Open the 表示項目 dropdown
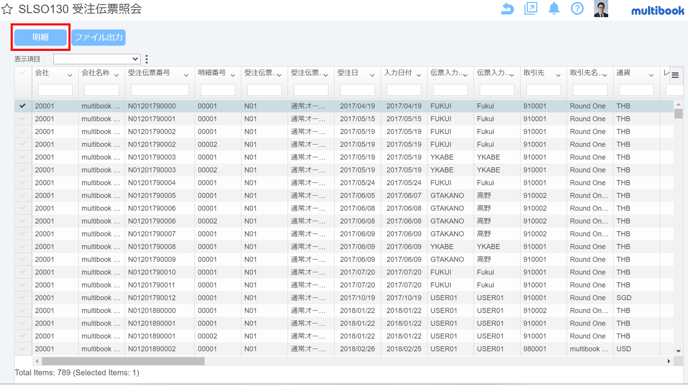The width and height of the screenshot is (688, 385). click(97, 59)
